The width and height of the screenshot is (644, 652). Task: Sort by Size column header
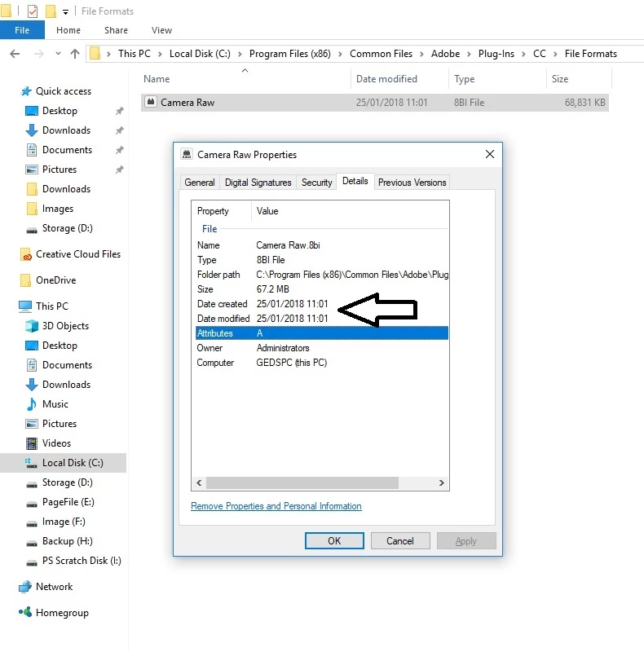point(579,78)
